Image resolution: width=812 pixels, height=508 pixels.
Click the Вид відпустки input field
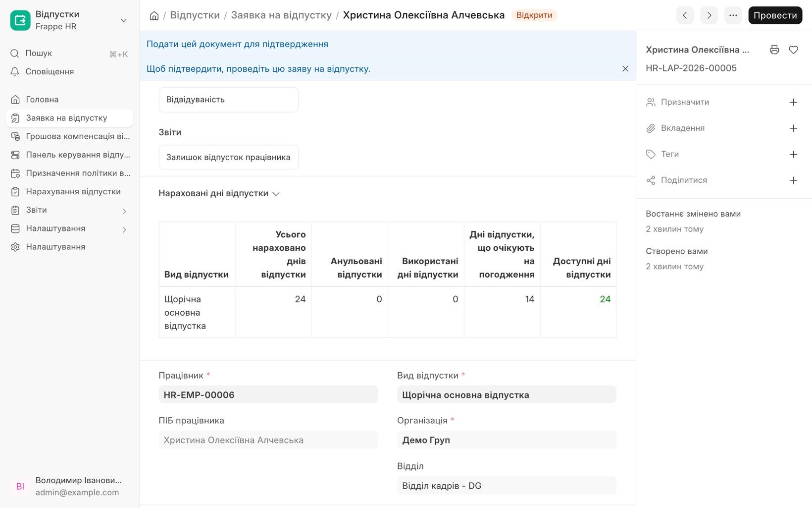tap(507, 395)
